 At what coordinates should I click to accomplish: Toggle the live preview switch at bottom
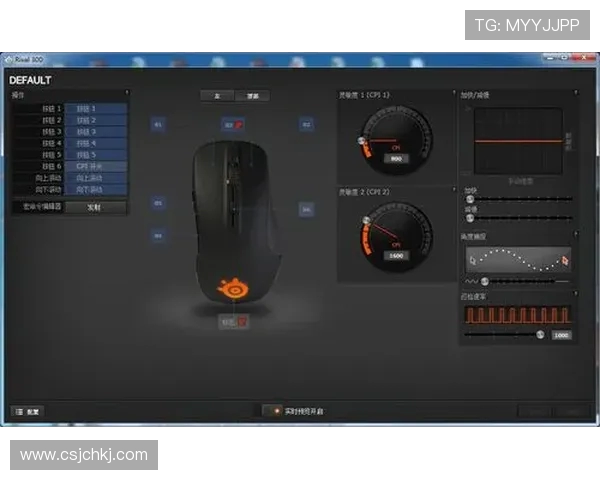pos(273,411)
